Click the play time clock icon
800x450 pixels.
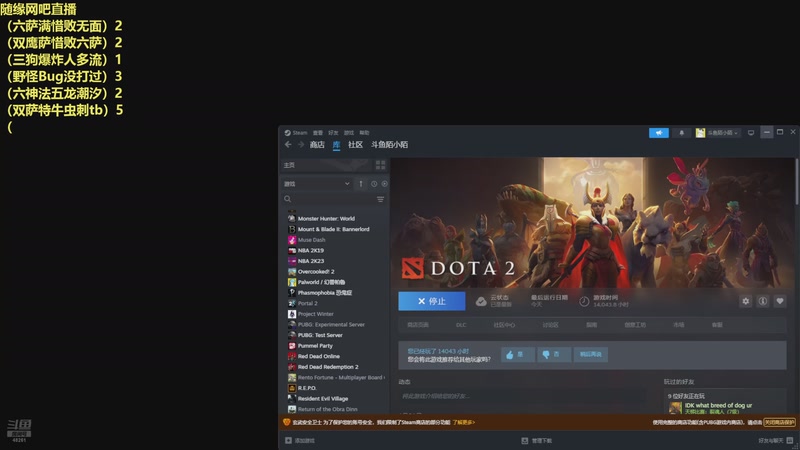pos(584,302)
